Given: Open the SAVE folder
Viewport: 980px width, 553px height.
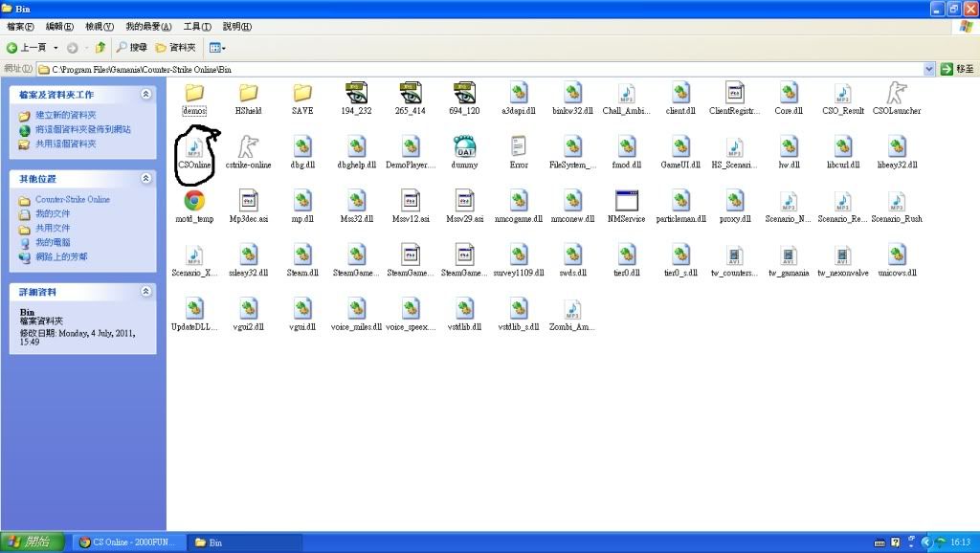Looking at the screenshot, I should pos(302,99).
